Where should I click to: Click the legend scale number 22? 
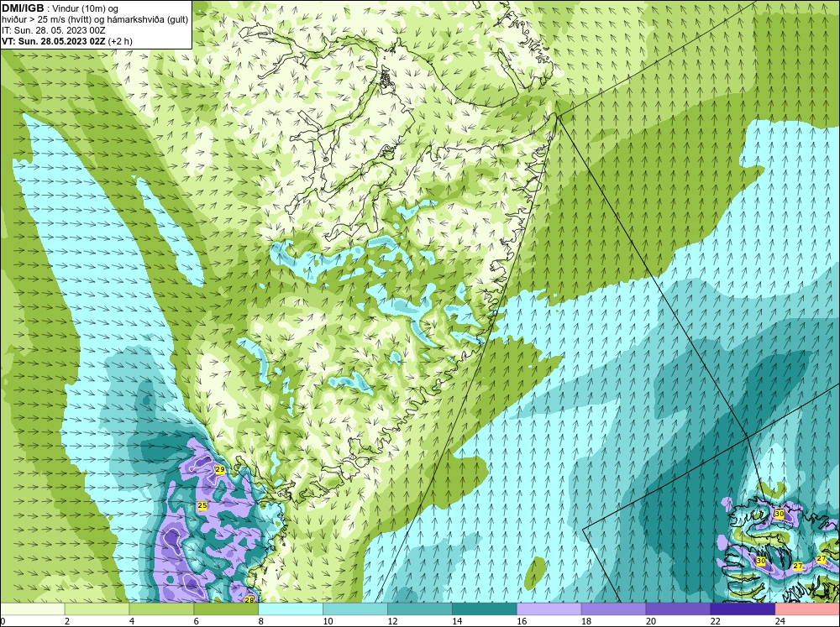coord(716,621)
